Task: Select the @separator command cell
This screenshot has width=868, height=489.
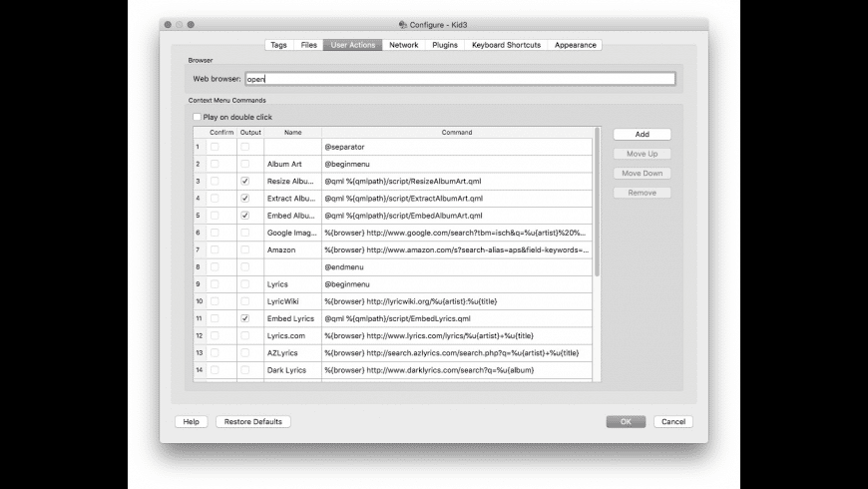Action: pos(457,147)
